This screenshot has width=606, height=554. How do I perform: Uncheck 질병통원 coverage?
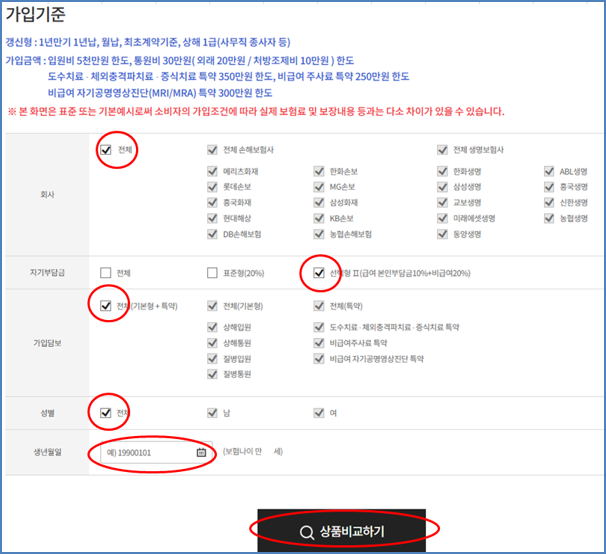(x=212, y=374)
